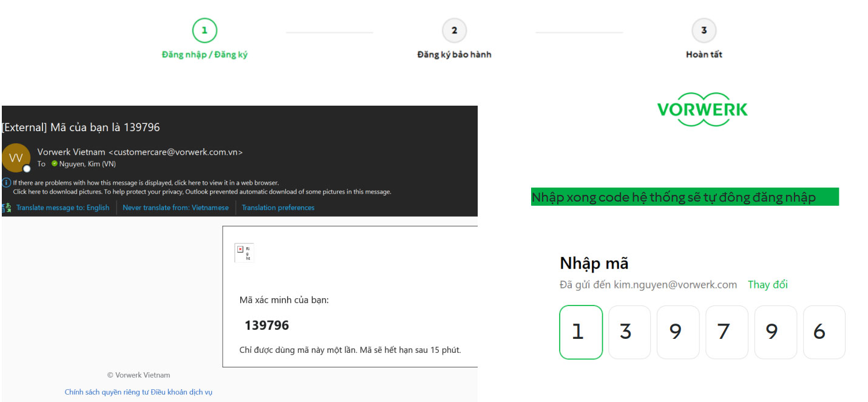Click the blue info icon in email header

click(x=7, y=182)
